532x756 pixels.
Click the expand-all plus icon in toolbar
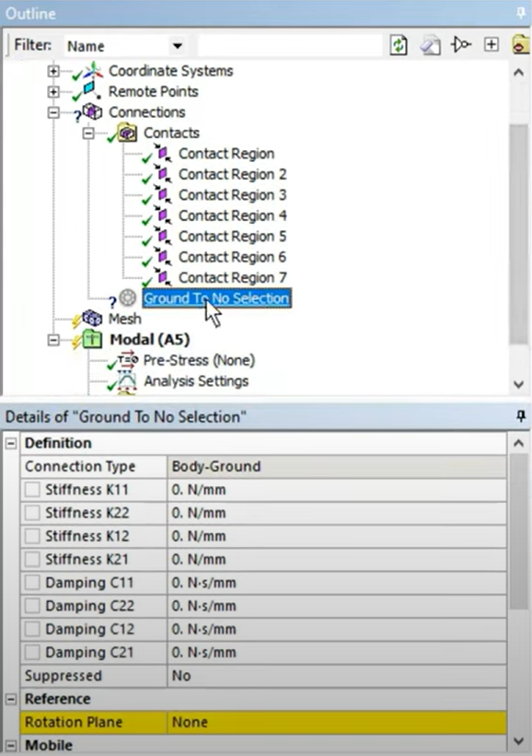pos(491,45)
